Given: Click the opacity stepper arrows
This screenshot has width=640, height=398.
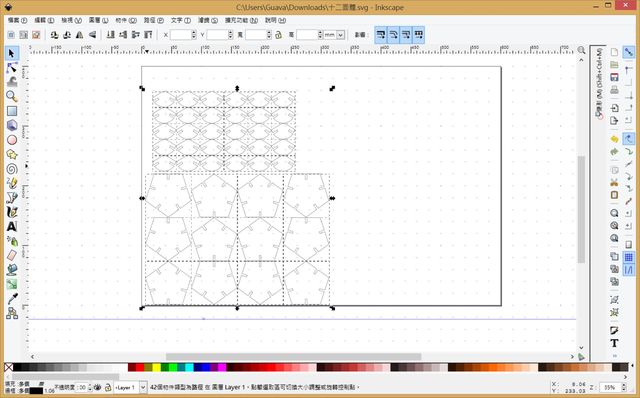Looking at the screenshot, I should 90,387.
